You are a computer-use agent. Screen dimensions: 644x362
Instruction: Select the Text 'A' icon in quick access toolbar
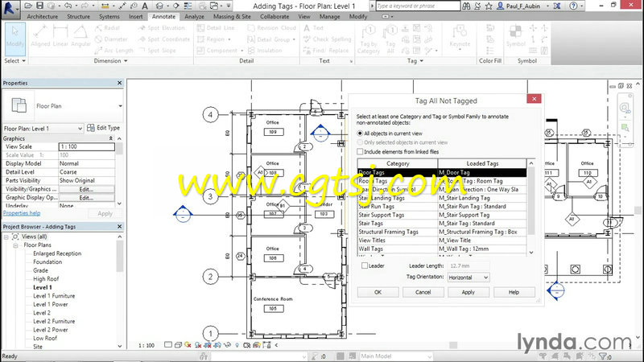click(x=145, y=6)
